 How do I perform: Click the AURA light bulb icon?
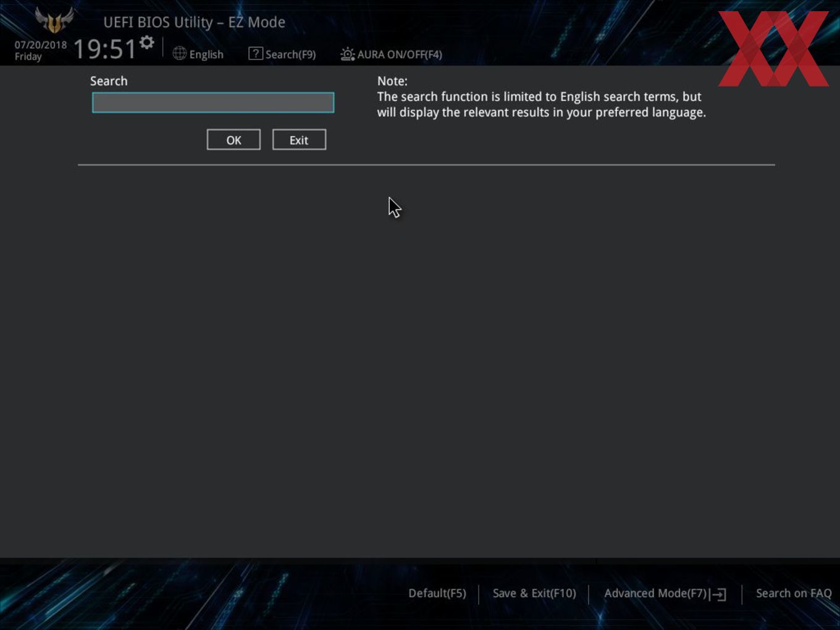tap(348, 54)
